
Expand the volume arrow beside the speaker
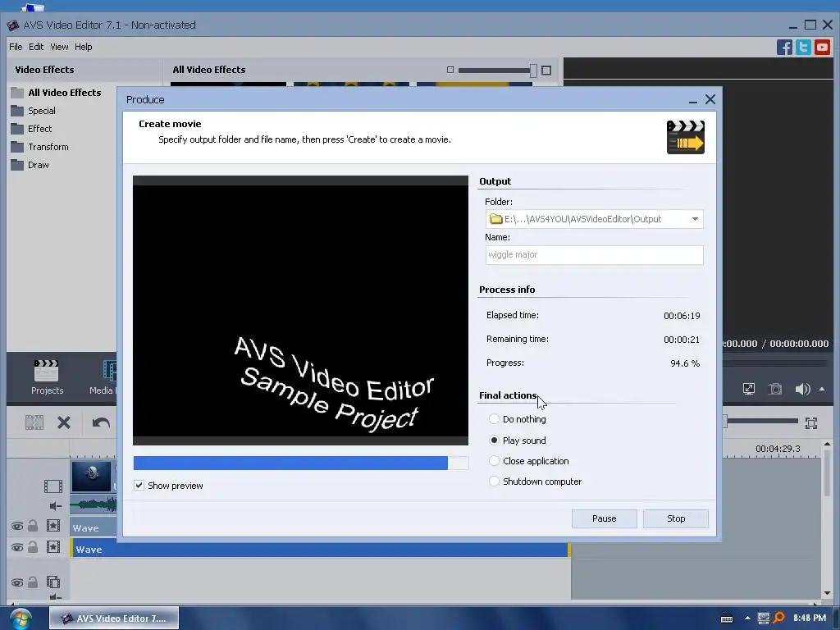coord(822,389)
